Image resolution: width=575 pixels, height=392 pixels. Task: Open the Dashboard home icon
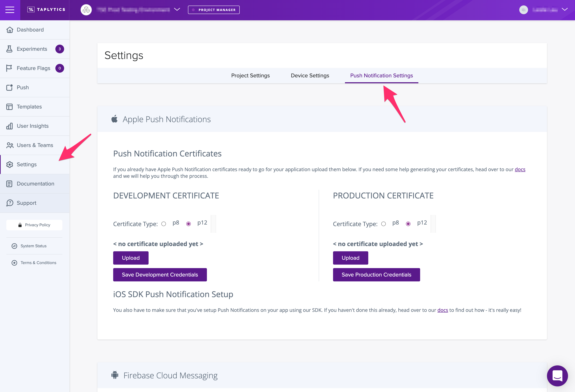10,30
